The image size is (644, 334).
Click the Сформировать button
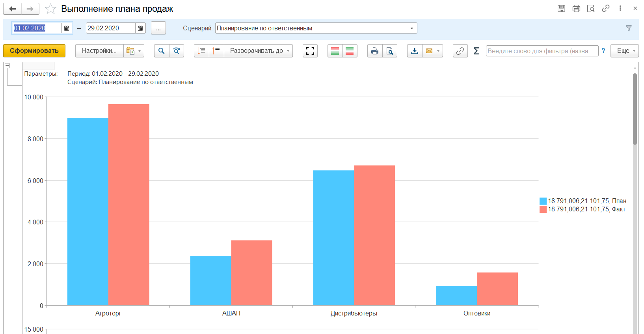click(34, 51)
